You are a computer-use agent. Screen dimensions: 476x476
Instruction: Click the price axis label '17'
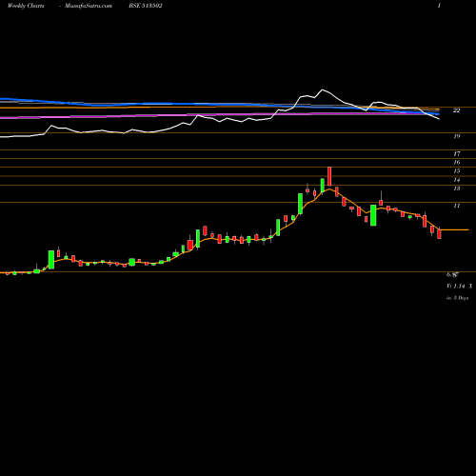[456, 154]
